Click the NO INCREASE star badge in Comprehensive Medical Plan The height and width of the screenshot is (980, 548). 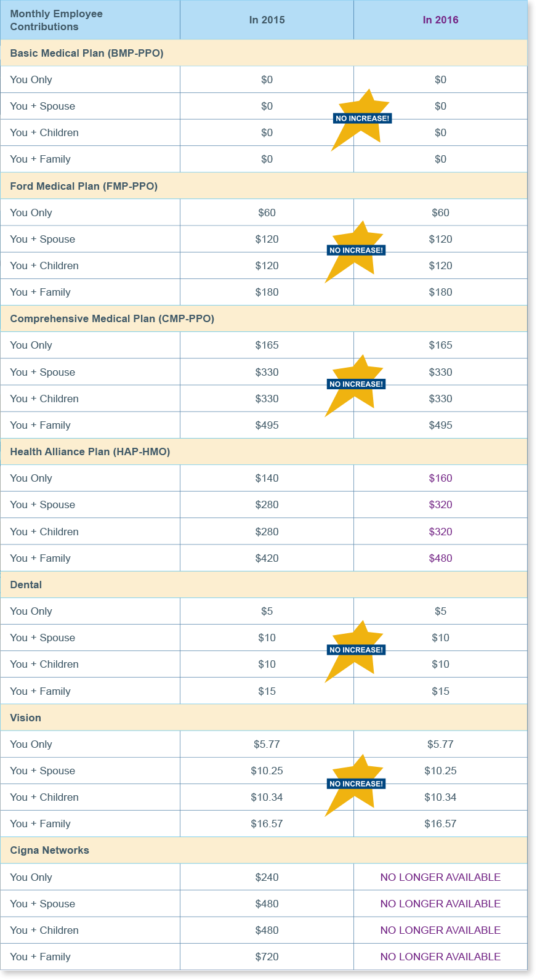click(x=356, y=385)
